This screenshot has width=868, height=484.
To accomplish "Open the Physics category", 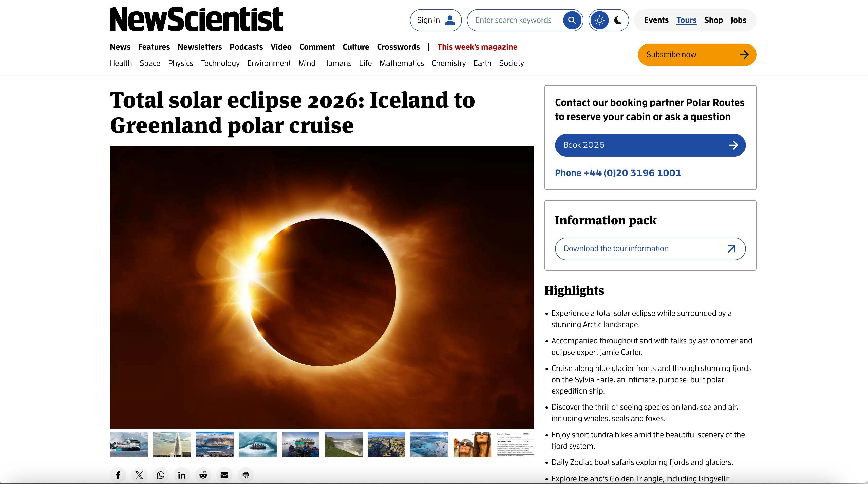I will point(181,63).
